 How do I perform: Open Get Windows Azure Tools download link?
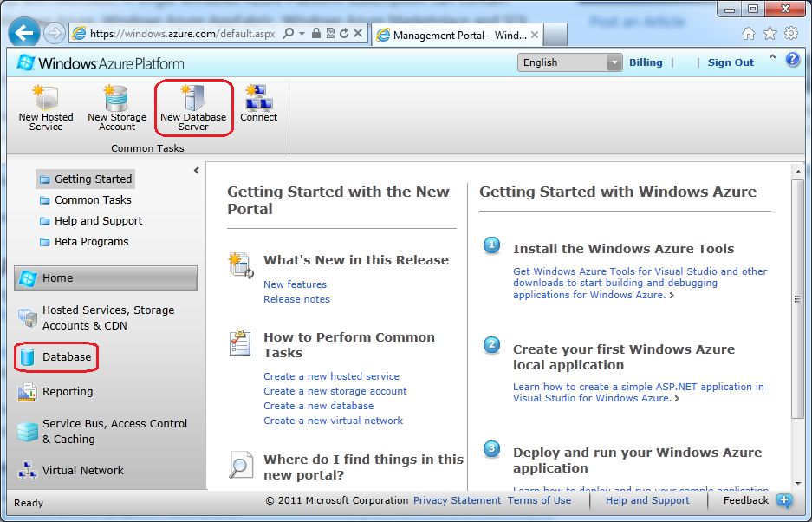tap(640, 283)
